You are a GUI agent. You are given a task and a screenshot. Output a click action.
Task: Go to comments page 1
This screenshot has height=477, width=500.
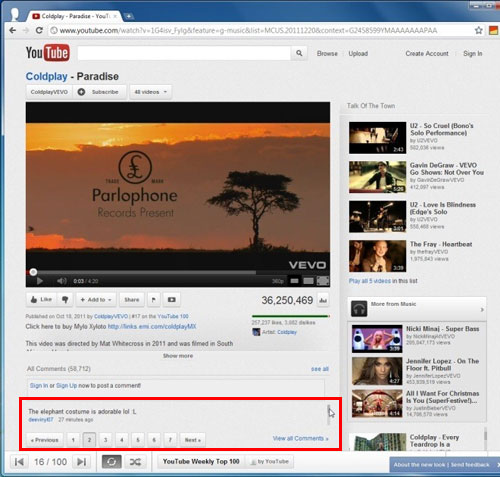pyautogui.click(x=73, y=440)
